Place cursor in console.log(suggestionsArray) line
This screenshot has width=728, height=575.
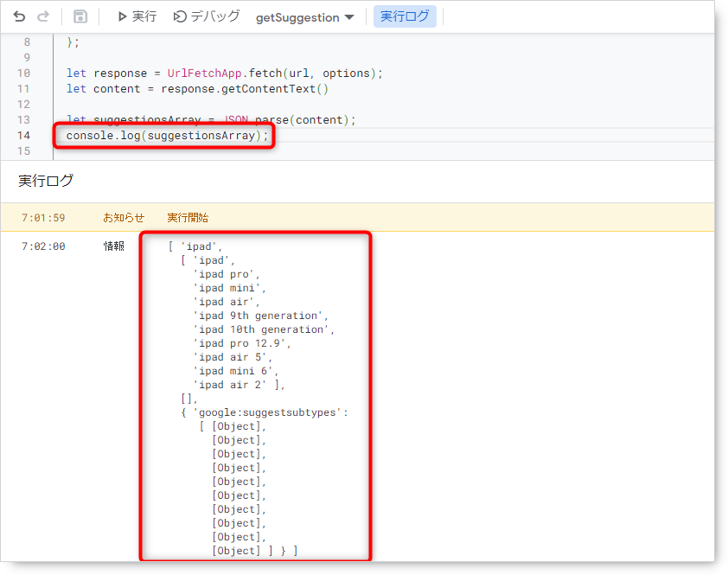[167, 136]
